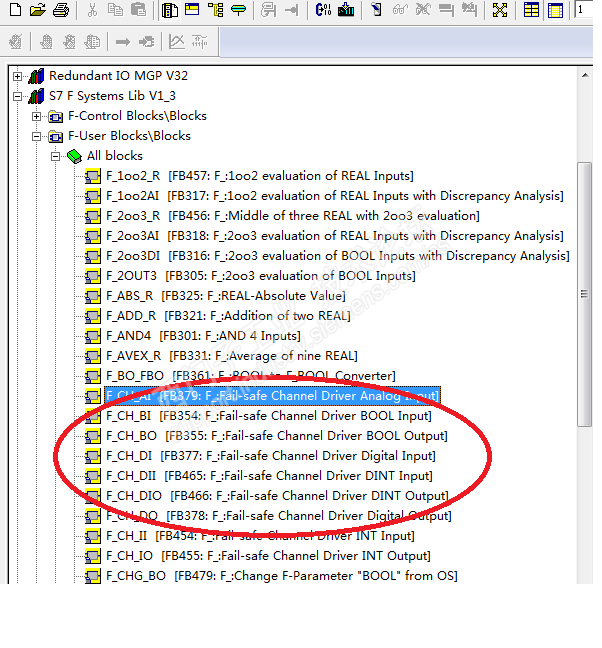602x648 pixels.
Task: Open the yellow tree-structure run sequence icon
Action: (x=216, y=9)
